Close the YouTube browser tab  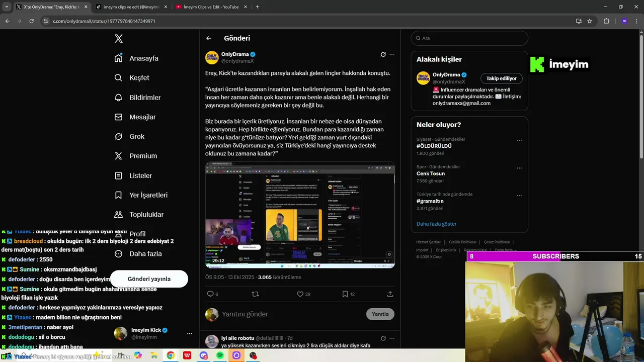tap(246, 7)
